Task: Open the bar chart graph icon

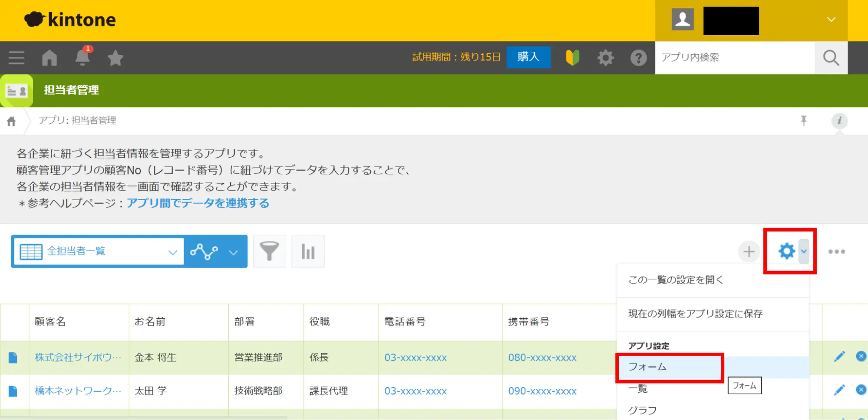Action: [x=308, y=251]
